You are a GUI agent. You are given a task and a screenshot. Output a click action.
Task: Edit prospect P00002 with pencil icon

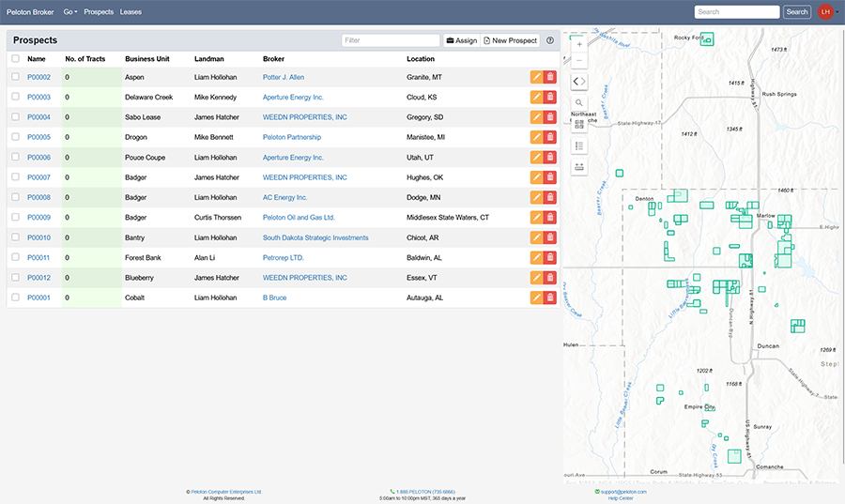(x=536, y=77)
